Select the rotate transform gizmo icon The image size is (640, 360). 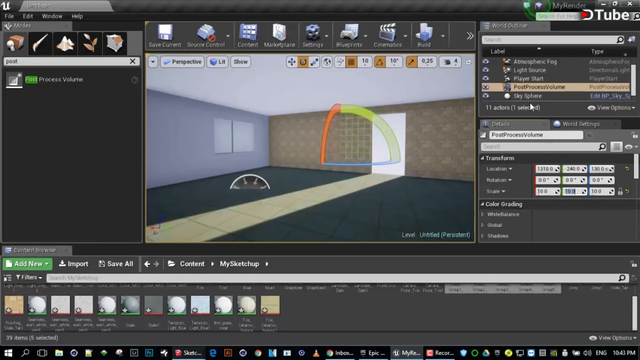pyautogui.click(x=303, y=62)
